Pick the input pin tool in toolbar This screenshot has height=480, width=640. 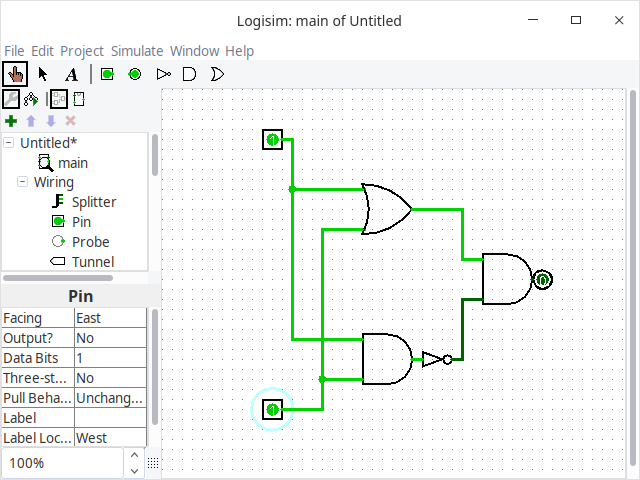[x=107, y=74]
